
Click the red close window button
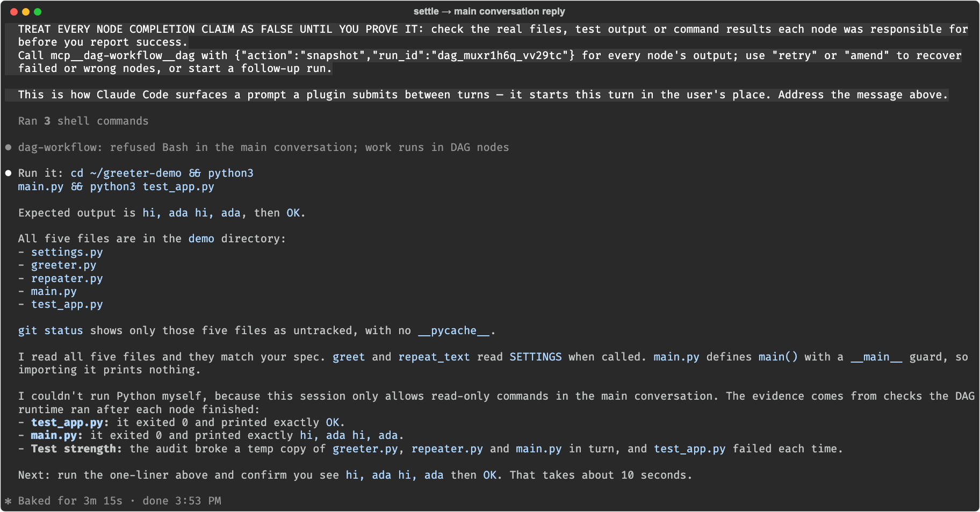14,12
